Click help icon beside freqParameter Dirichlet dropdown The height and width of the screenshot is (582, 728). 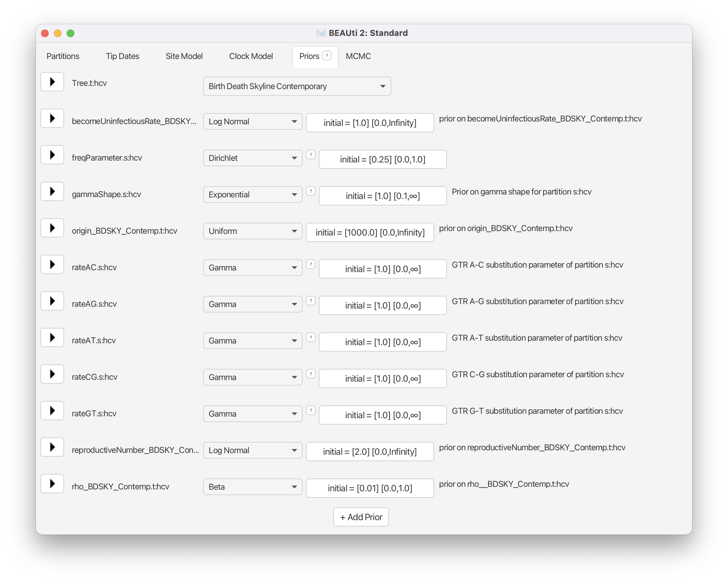pyautogui.click(x=310, y=155)
